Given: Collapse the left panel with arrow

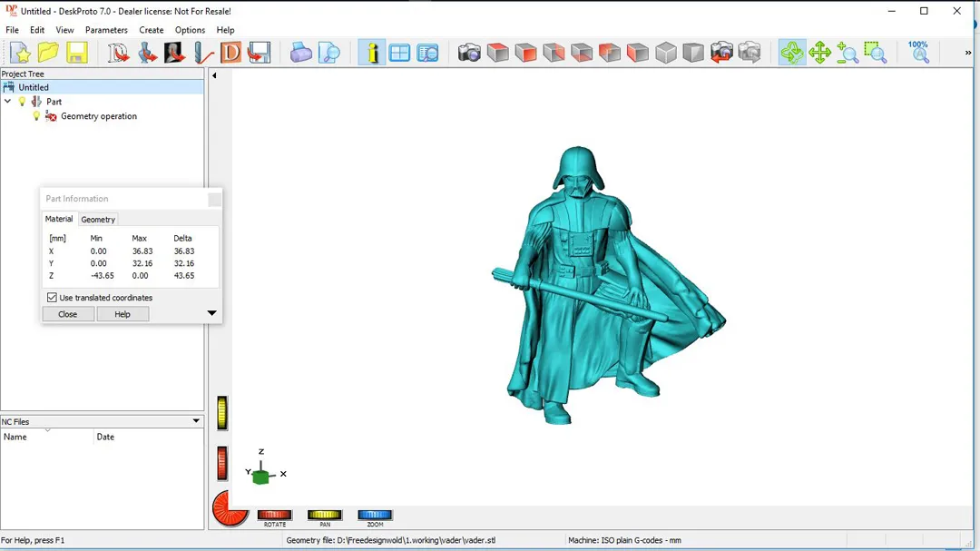Looking at the screenshot, I should (x=214, y=75).
